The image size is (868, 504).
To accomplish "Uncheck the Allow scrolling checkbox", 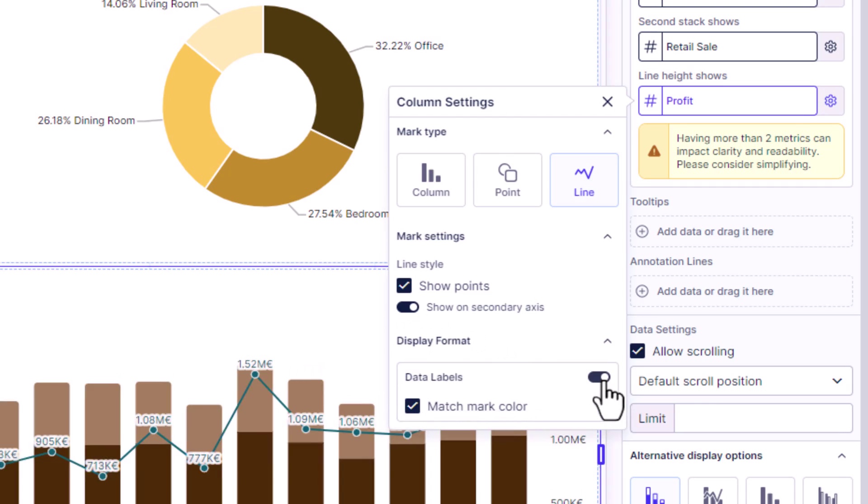I will coord(637,351).
